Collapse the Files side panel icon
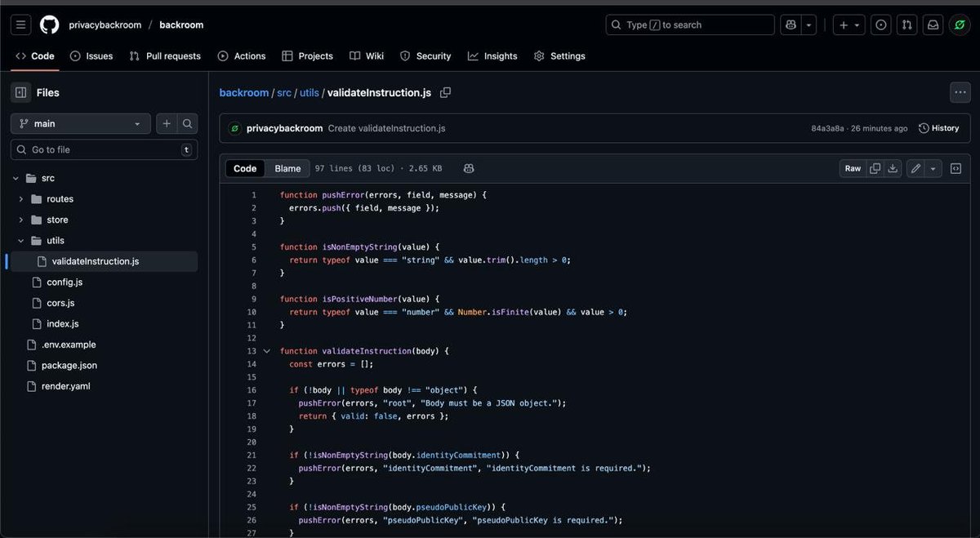This screenshot has height=538, width=980. [21, 92]
